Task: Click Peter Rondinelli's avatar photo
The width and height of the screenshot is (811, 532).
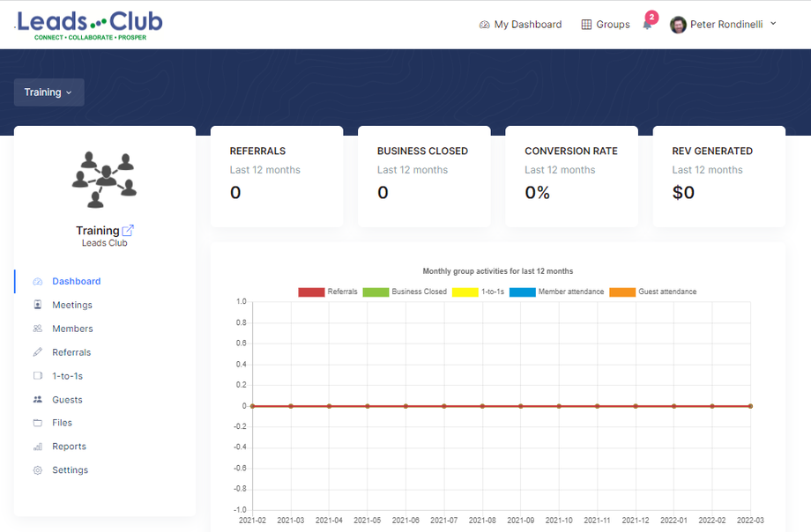Action: click(x=678, y=25)
